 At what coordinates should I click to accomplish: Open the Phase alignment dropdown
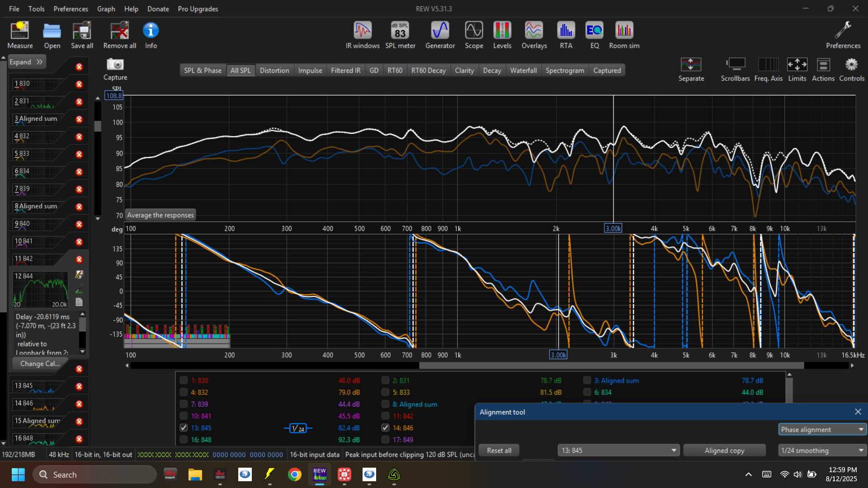[x=822, y=429]
